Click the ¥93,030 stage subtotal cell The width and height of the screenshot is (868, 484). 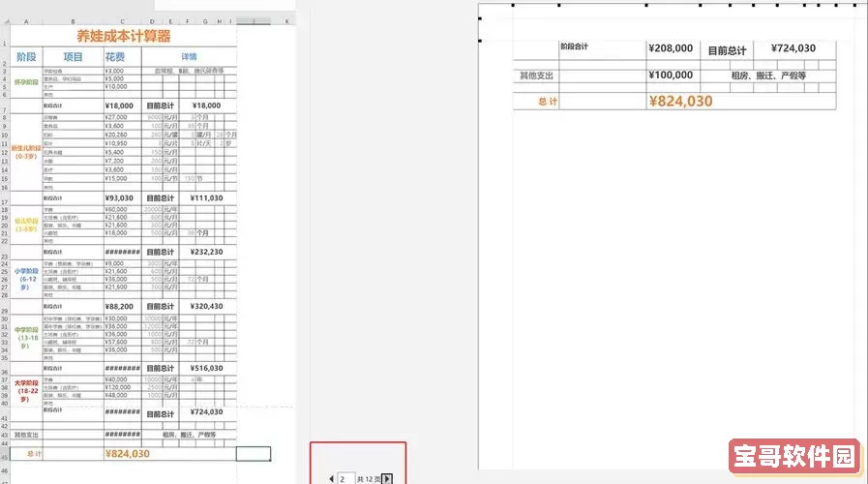(x=122, y=198)
